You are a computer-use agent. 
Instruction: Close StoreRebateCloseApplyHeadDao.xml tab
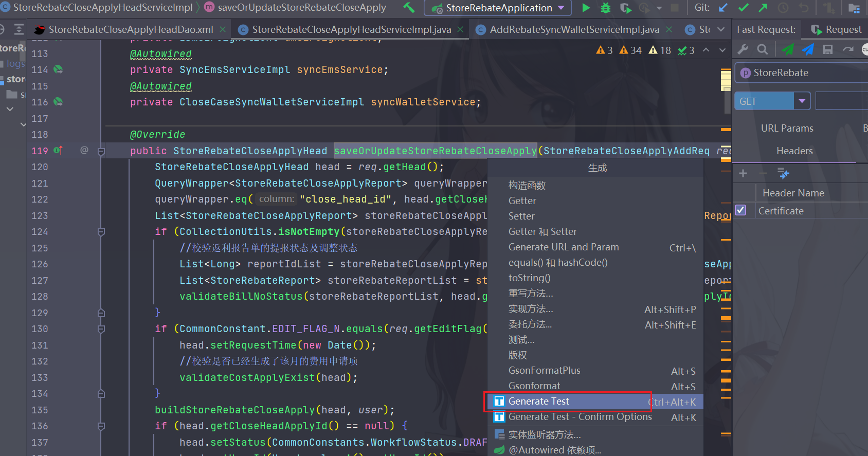(x=223, y=29)
